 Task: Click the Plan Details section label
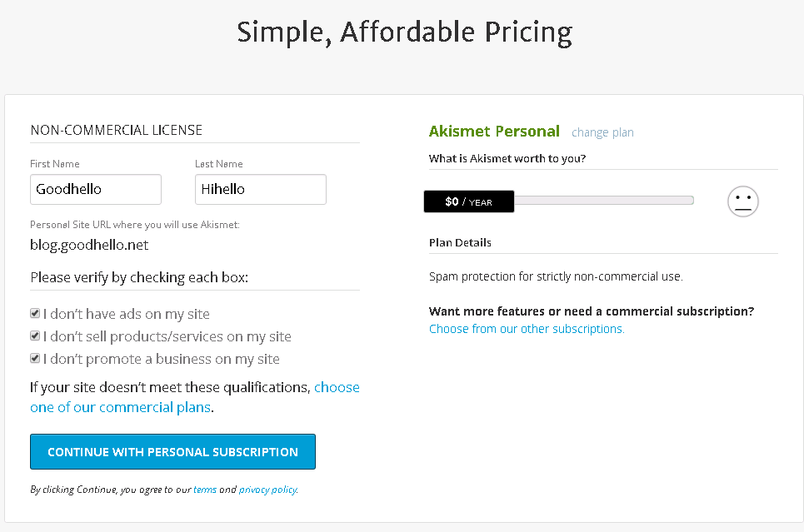point(460,243)
